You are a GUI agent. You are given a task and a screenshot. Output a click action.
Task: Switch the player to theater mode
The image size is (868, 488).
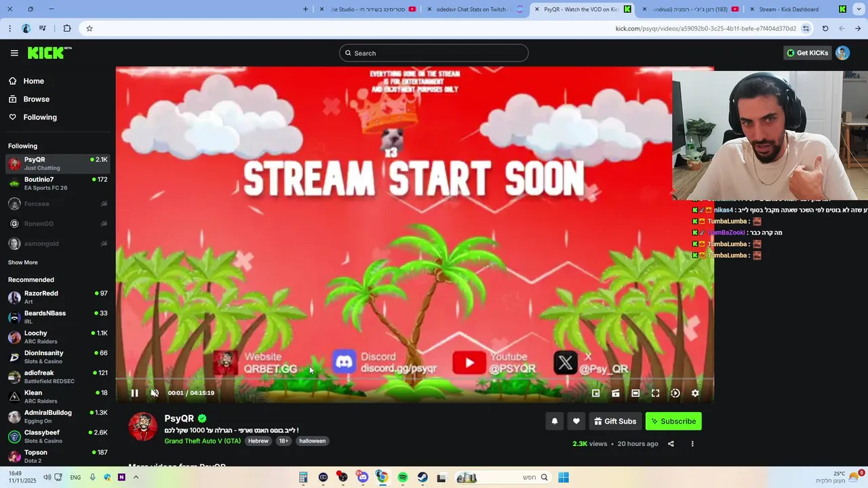(x=635, y=393)
